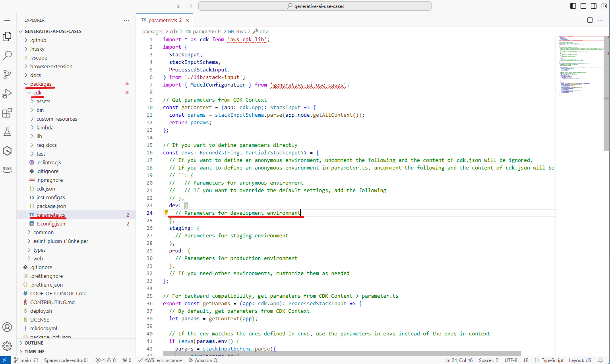Open package.json in cdk folder
Viewport: 610px width, 364px height.
click(x=76, y=206)
